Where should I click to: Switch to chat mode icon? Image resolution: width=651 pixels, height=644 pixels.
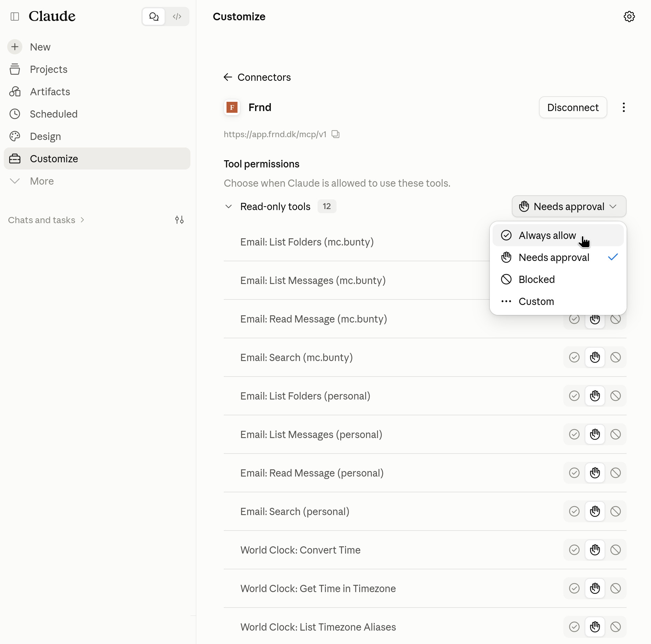pyautogui.click(x=154, y=17)
